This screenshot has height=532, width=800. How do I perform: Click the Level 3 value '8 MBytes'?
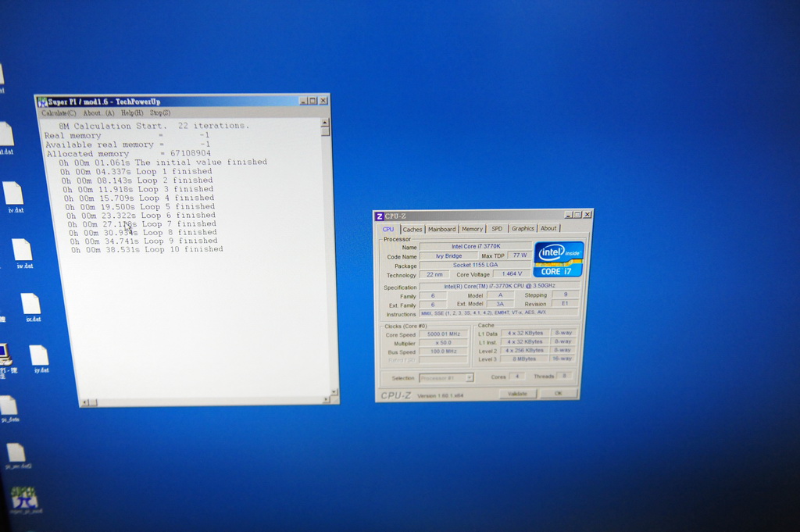[x=524, y=359]
